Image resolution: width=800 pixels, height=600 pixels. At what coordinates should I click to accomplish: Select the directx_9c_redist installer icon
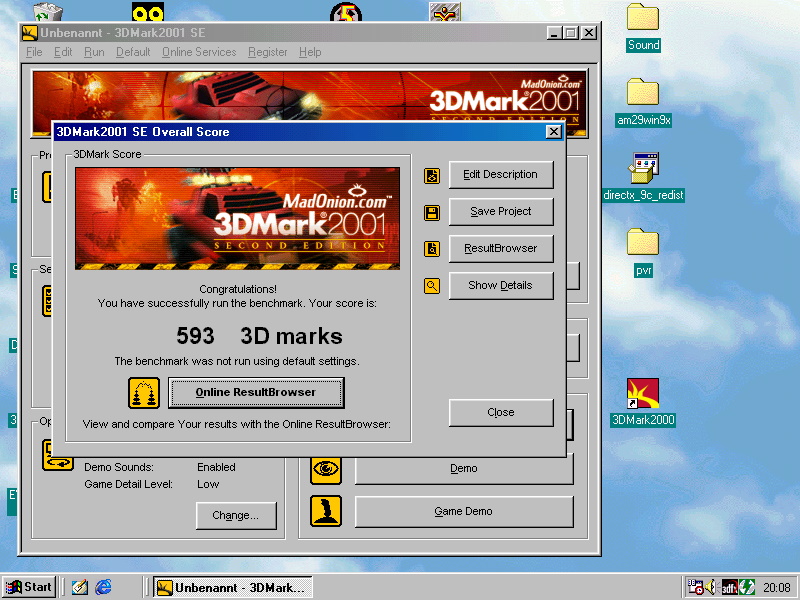[643, 177]
